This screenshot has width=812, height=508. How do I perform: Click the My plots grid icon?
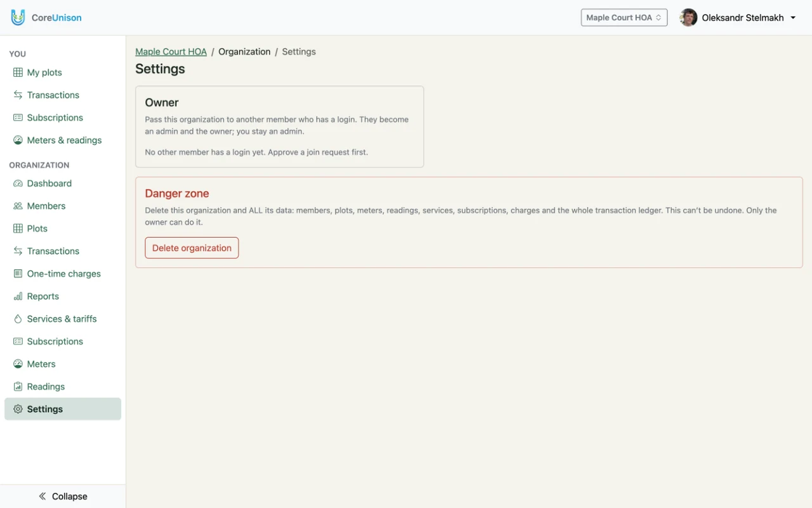pos(18,72)
